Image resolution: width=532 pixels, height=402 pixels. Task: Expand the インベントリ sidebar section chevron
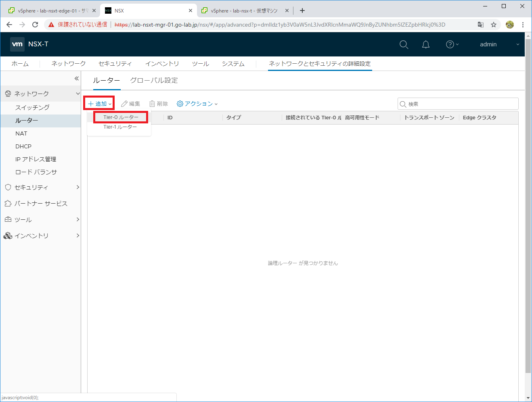click(78, 235)
